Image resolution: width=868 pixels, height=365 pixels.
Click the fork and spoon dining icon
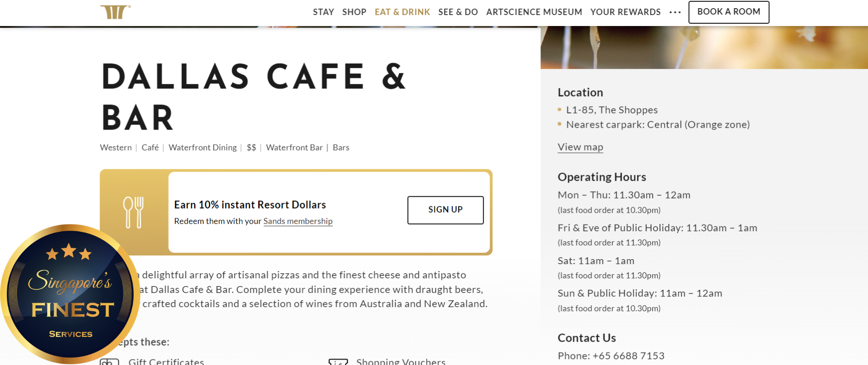(x=133, y=212)
